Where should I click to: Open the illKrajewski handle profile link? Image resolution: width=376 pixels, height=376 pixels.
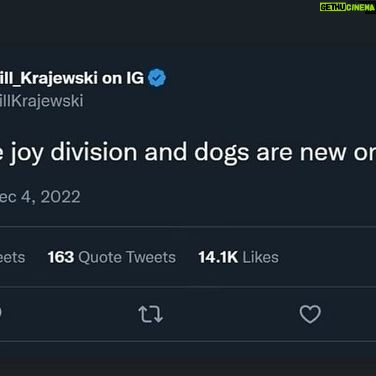pyautogui.click(x=41, y=101)
